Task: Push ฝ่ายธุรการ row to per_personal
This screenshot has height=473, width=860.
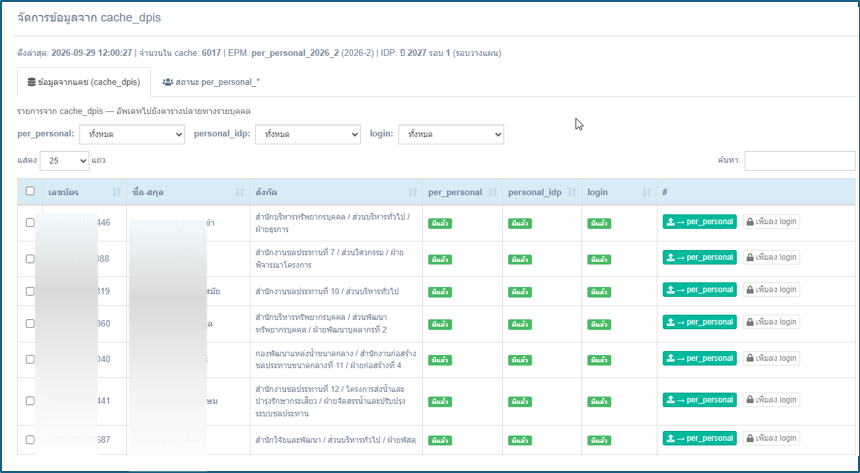Action: [x=699, y=222]
